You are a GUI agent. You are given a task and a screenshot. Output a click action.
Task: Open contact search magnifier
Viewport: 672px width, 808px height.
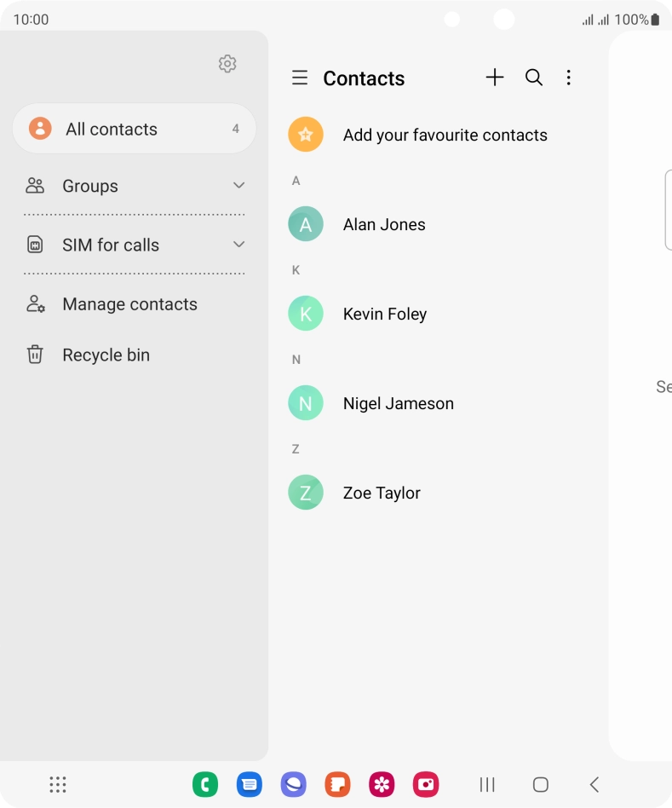534,78
